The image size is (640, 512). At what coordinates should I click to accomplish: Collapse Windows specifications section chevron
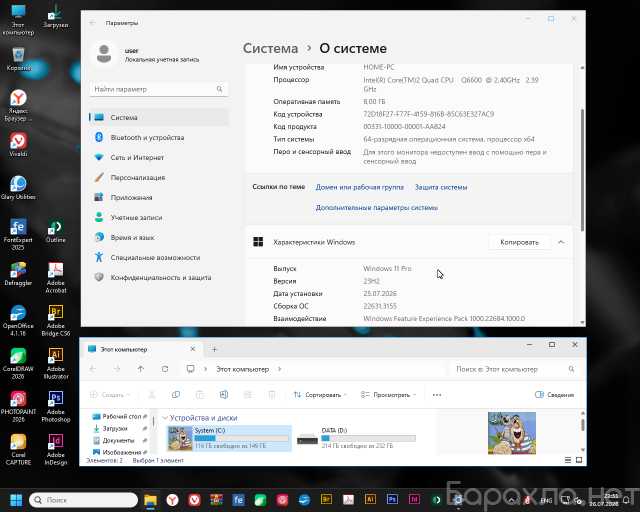(x=561, y=242)
